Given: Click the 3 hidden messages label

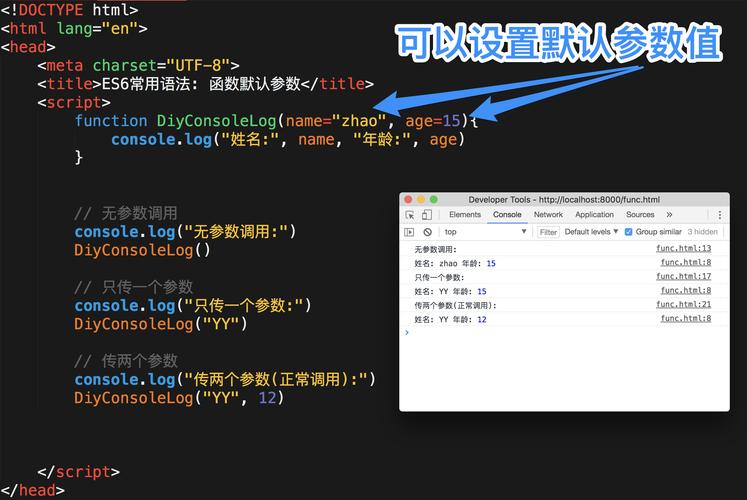Looking at the screenshot, I should click(702, 232).
